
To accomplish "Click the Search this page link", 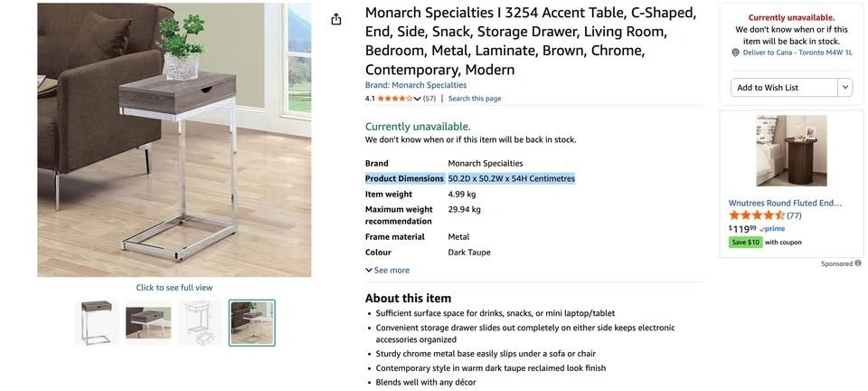I will [475, 99].
